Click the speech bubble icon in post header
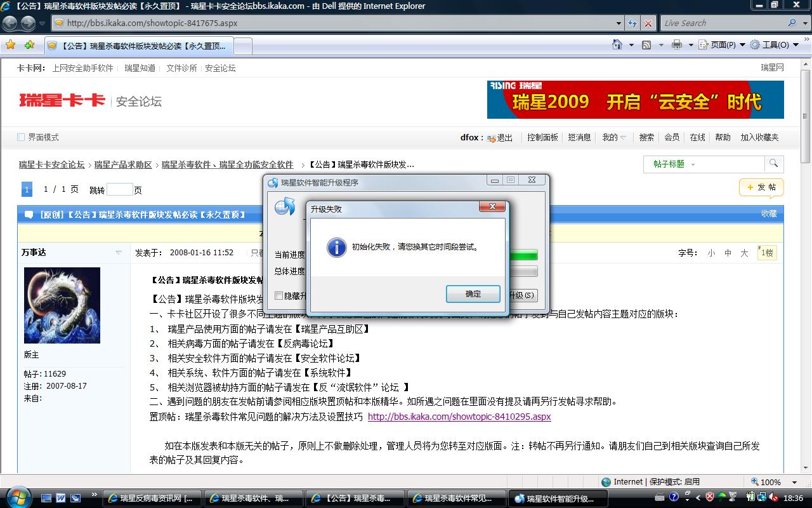Screen dimensions: 812x508 coord(29,215)
